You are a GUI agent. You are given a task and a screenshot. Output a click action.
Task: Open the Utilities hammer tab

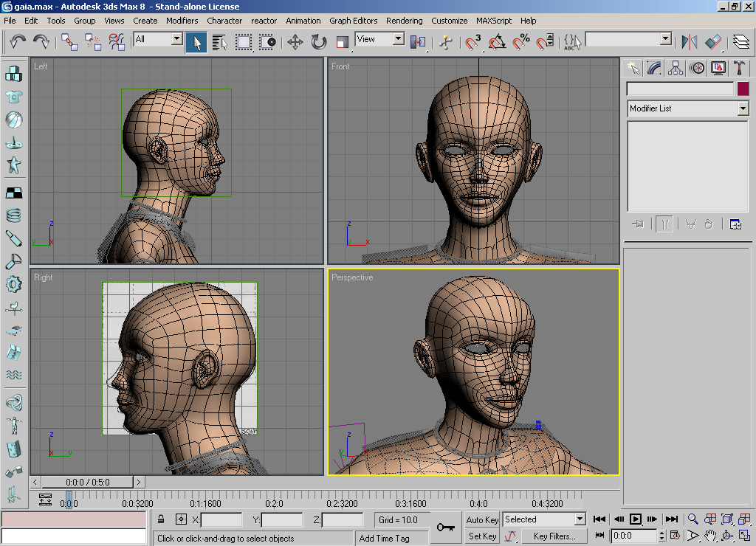coord(739,68)
